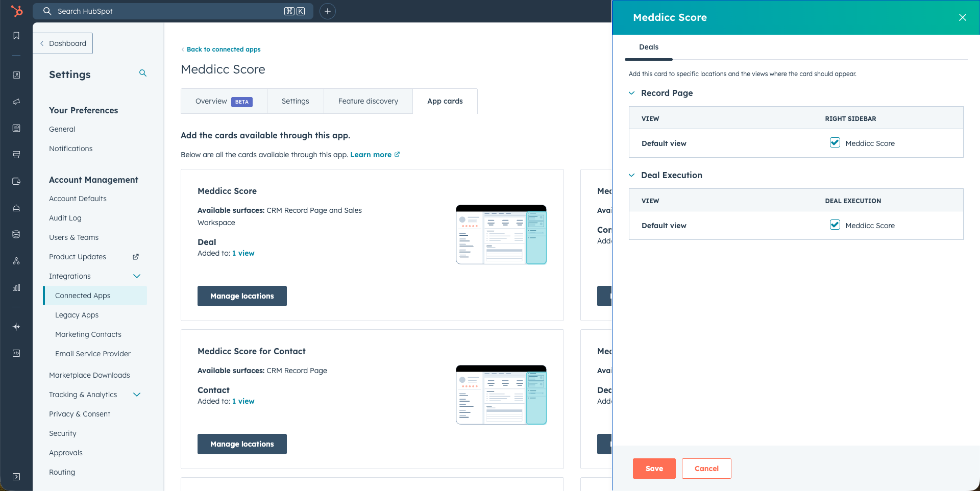
Task: Open the Deals tab in the panel
Action: tap(648, 47)
